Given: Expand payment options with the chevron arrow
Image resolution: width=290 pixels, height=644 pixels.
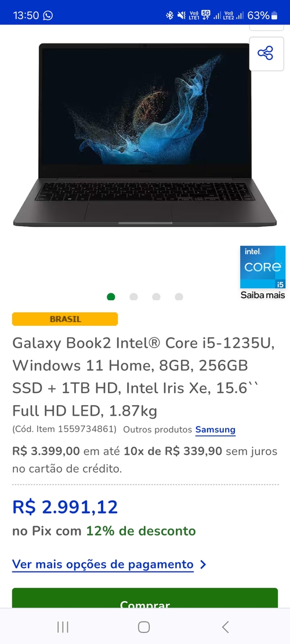Looking at the screenshot, I should pos(202,565).
